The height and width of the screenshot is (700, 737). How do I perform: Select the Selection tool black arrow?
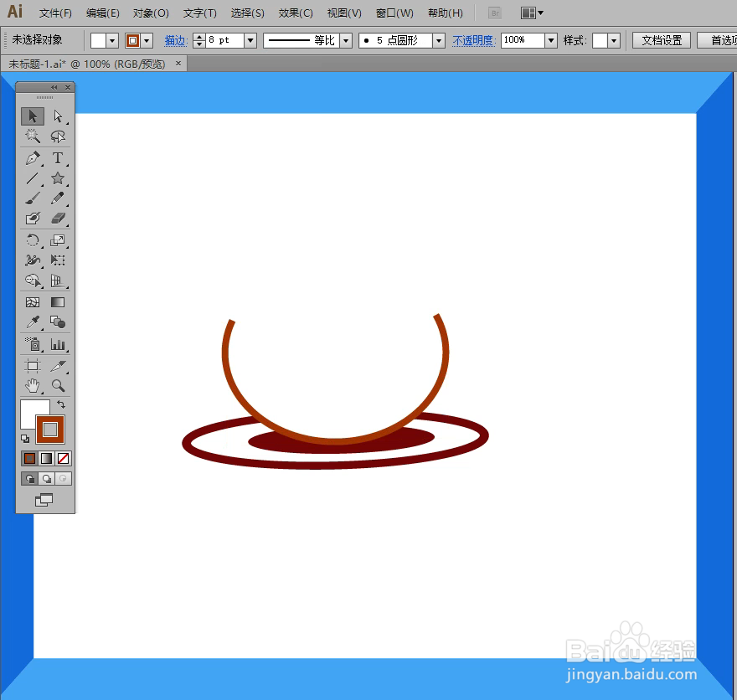coord(33,116)
